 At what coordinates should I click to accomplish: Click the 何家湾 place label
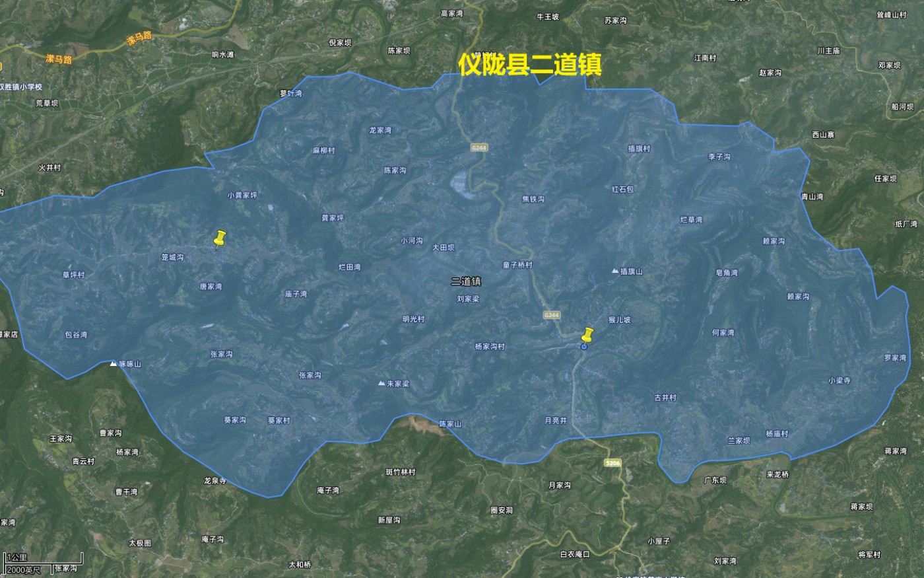(x=723, y=333)
